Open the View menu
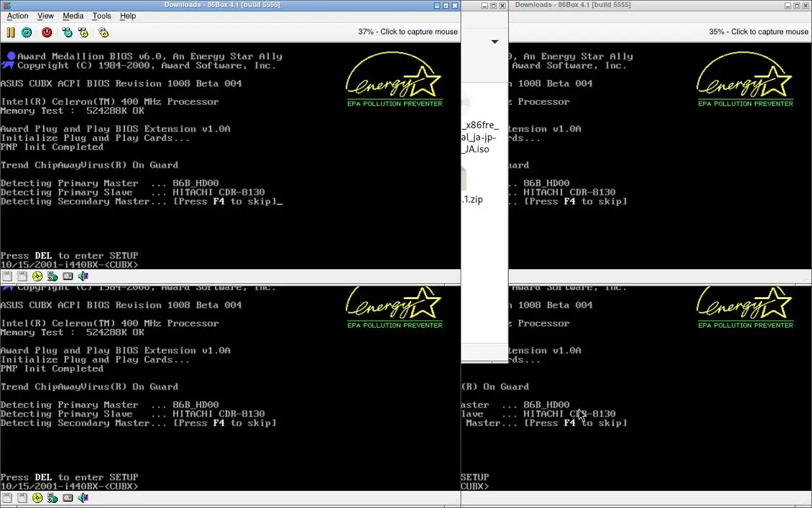 click(x=46, y=16)
